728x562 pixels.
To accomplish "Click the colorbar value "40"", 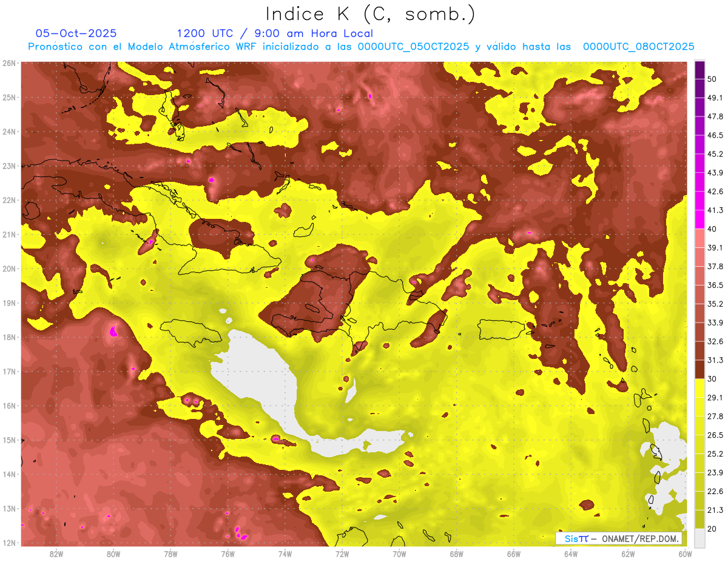I will pyautogui.click(x=712, y=229).
